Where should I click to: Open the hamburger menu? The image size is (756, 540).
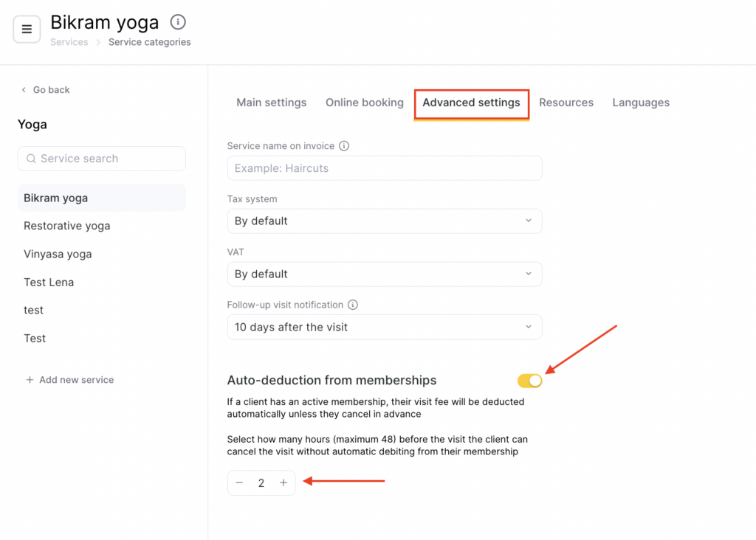pyautogui.click(x=27, y=30)
